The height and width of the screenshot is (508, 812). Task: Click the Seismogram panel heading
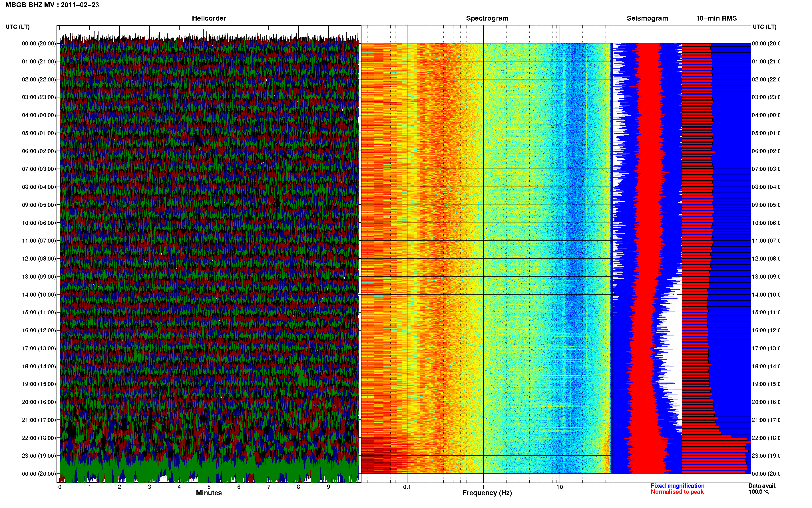coord(648,19)
